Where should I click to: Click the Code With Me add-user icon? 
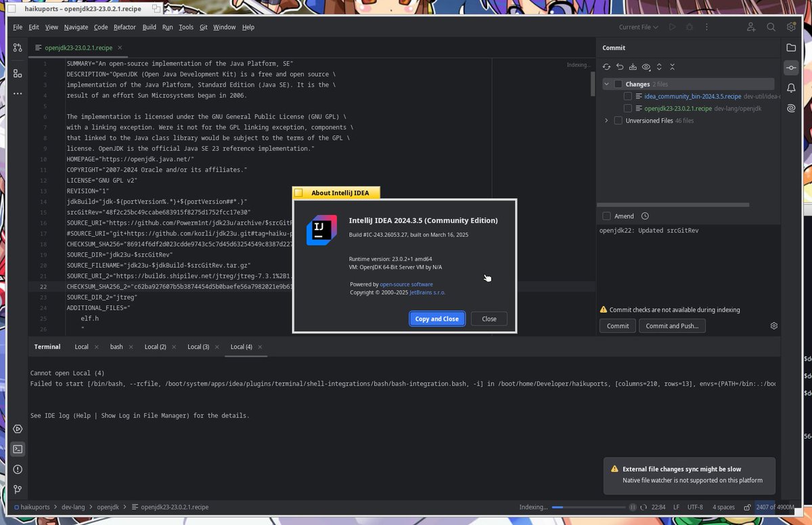pos(751,27)
